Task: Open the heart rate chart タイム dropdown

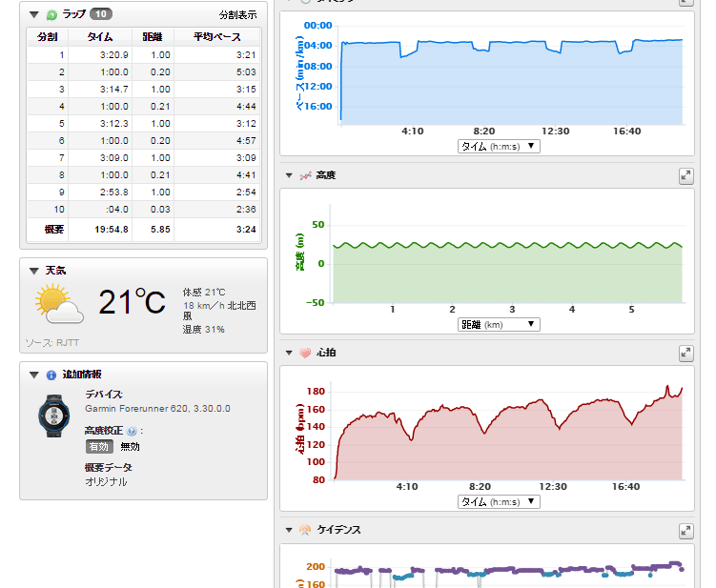Action: (499, 501)
